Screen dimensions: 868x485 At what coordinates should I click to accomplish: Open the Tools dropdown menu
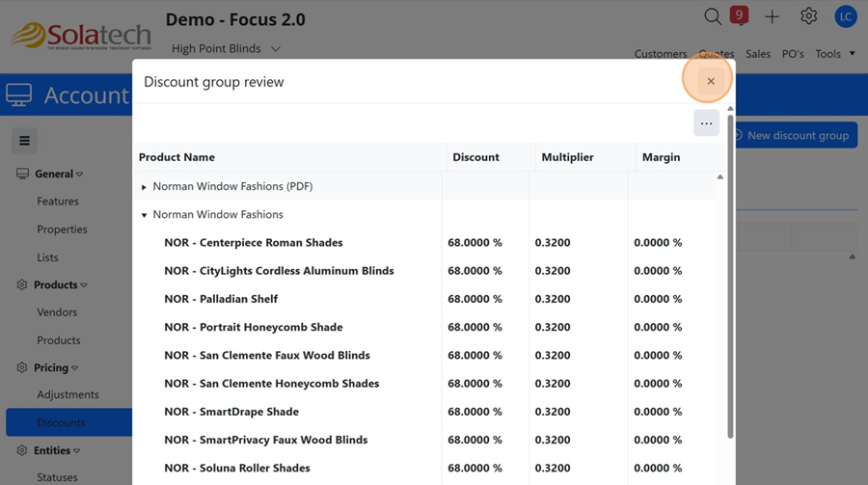[x=835, y=54]
